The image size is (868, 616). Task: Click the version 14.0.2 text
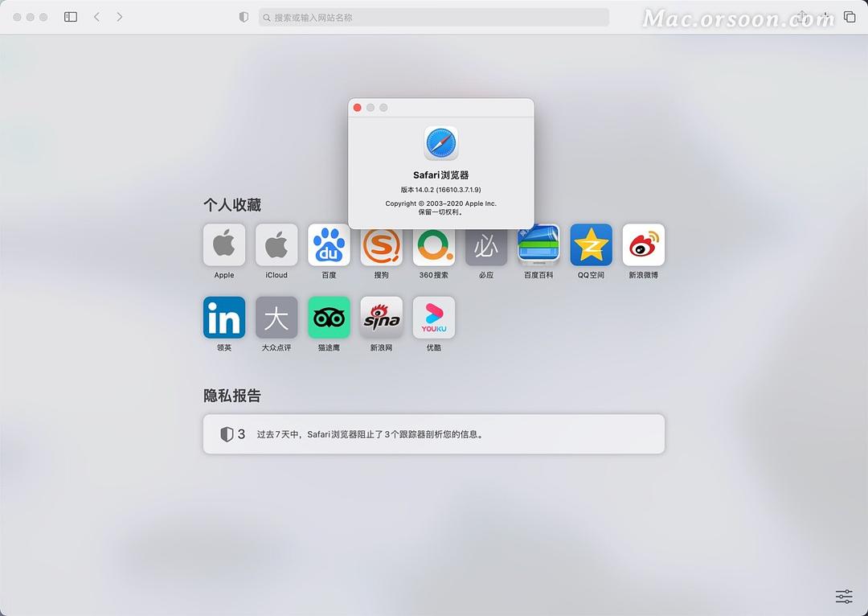tap(440, 190)
